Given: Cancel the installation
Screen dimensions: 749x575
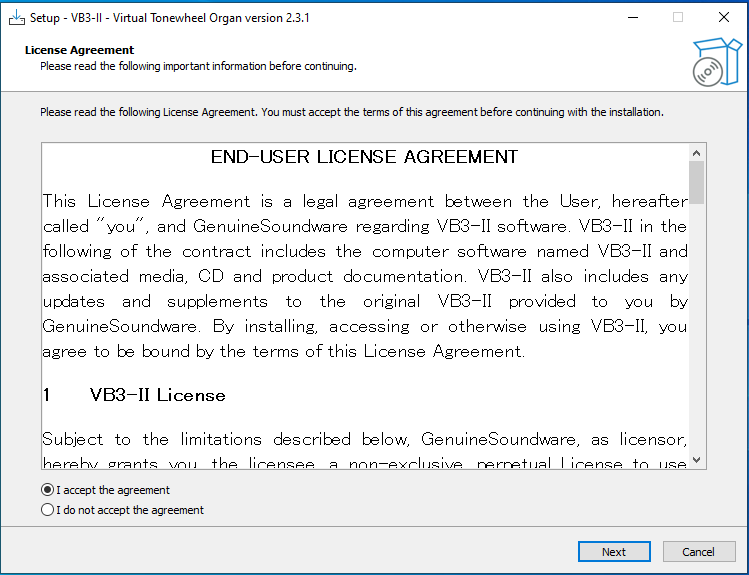Looking at the screenshot, I should click(699, 552).
